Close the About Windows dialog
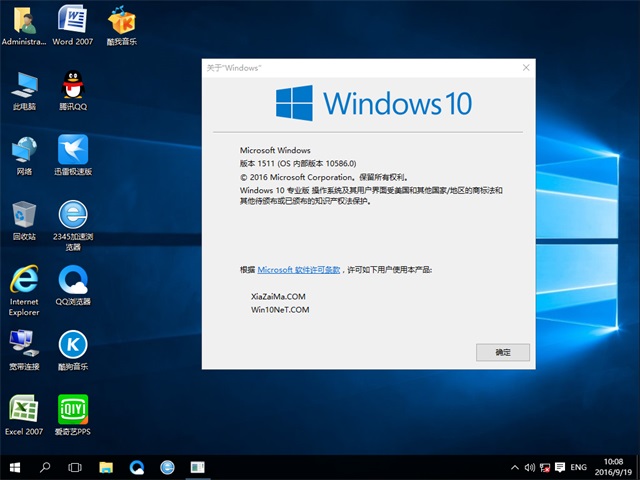 tap(526, 67)
